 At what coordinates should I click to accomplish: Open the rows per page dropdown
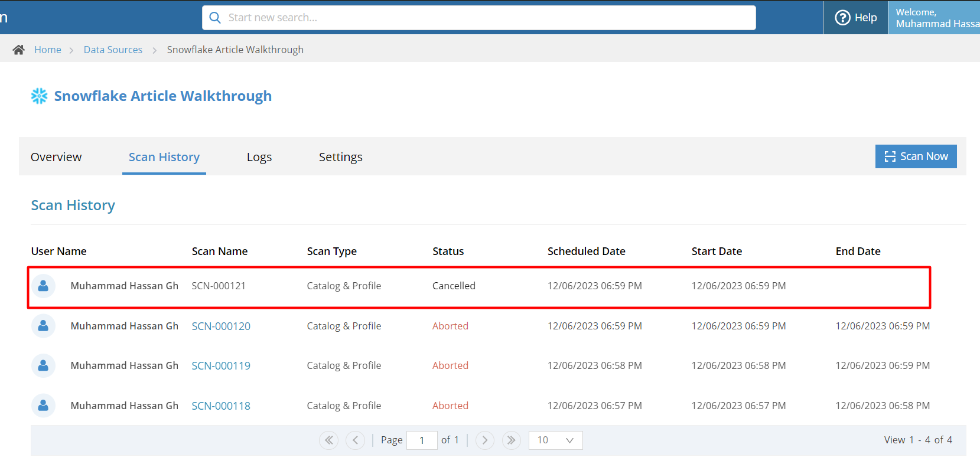coord(556,440)
